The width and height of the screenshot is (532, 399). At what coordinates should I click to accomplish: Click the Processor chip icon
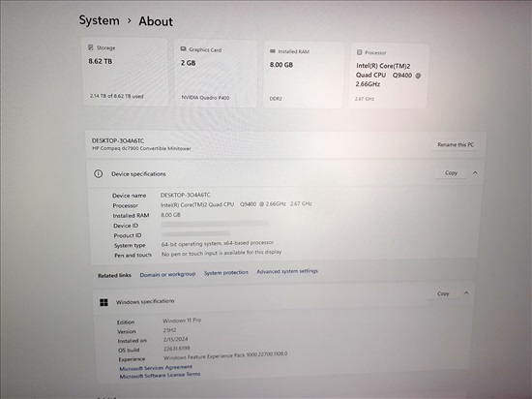[359, 52]
